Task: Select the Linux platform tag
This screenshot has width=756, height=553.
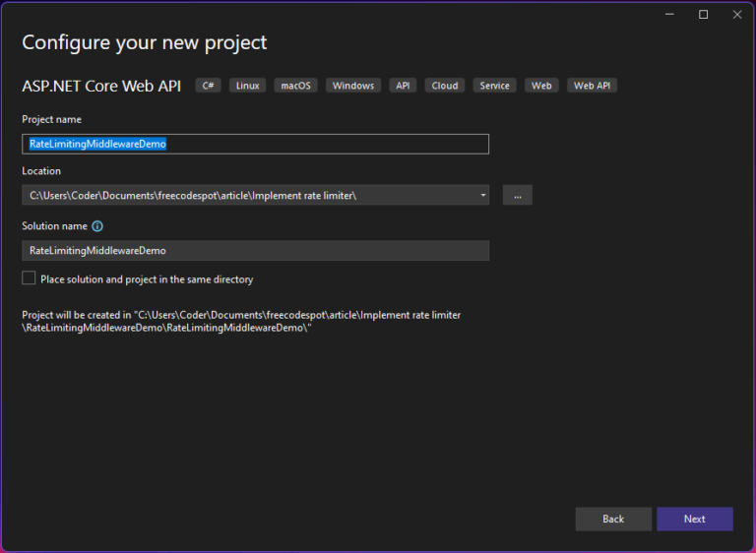Action: click(248, 86)
